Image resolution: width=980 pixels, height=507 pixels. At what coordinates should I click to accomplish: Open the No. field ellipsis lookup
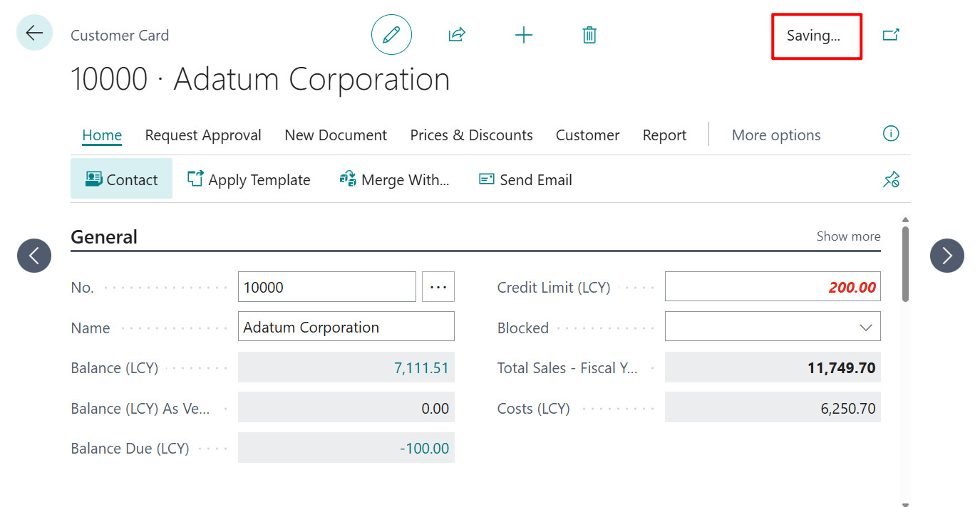tap(438, 287)
